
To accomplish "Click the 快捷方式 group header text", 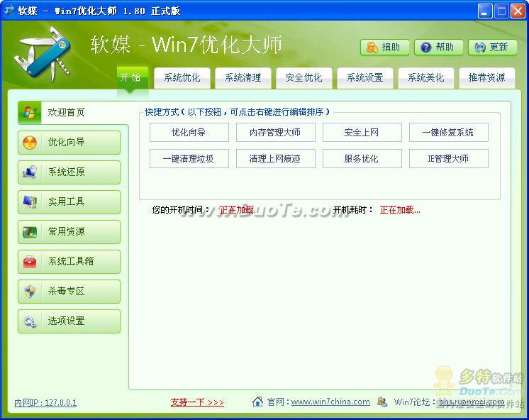I will tap(237, 112).
